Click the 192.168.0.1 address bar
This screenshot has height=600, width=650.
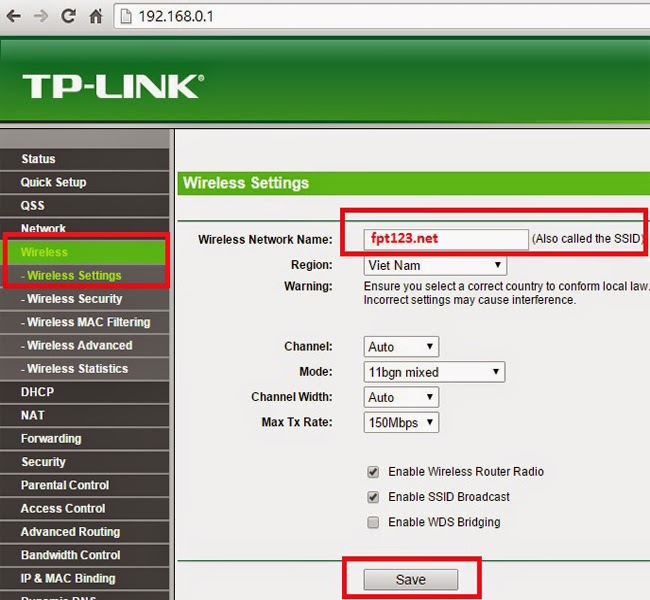(381, 17)
